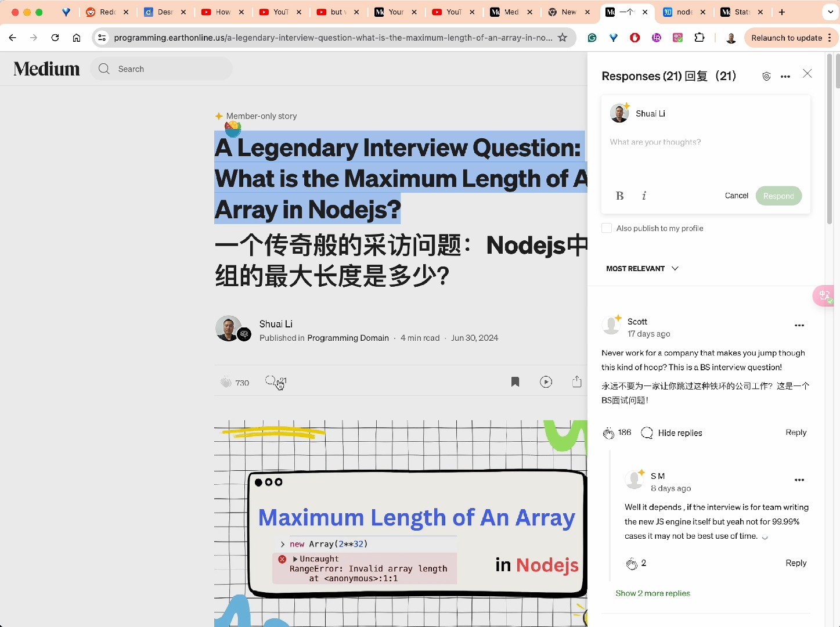Image resolution: width=840 pixels, height=627 pixels.
Task: Click the Medium search field
Action: coord(162,69)
